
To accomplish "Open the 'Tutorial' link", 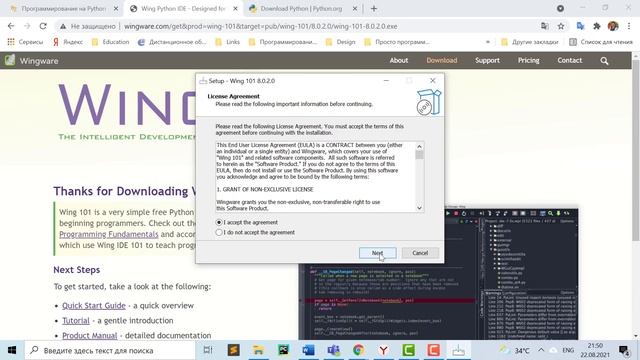I will pos(76,321).
